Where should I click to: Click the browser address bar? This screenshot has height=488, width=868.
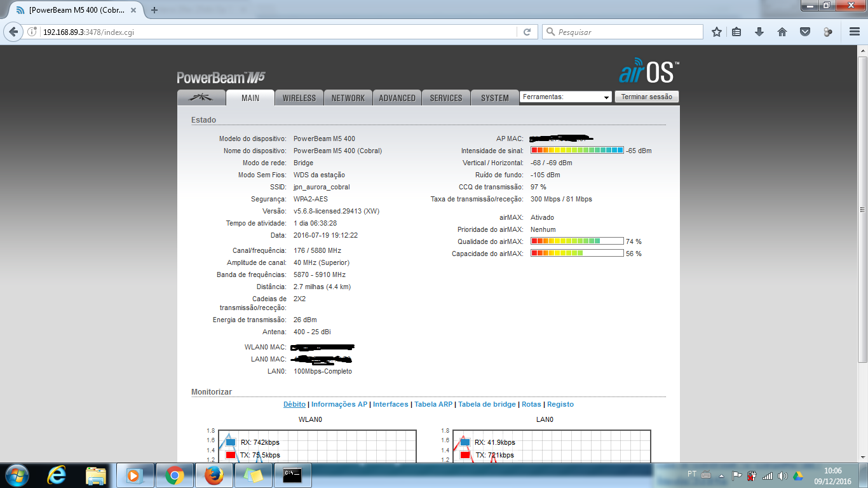coord(280,32)
